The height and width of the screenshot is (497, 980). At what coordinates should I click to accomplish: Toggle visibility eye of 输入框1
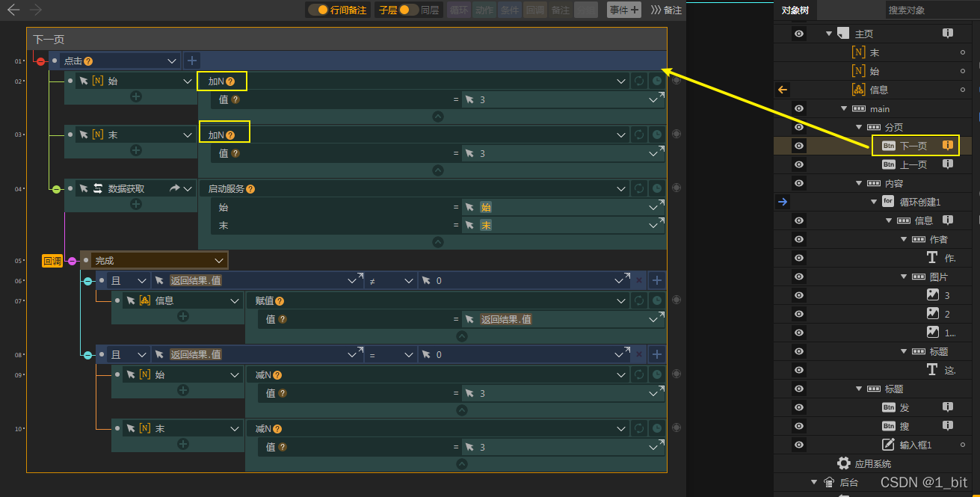tap(799, 445)
